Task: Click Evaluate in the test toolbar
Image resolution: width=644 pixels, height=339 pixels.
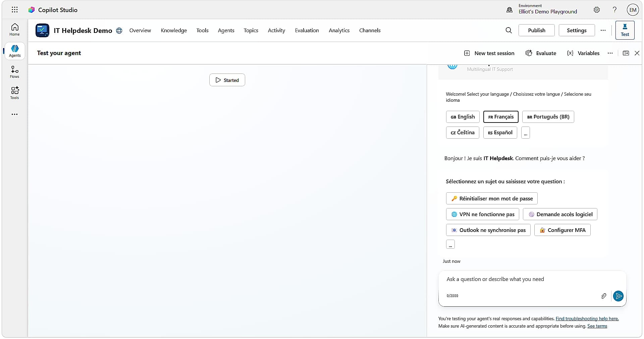Action: tap(541, 53)
